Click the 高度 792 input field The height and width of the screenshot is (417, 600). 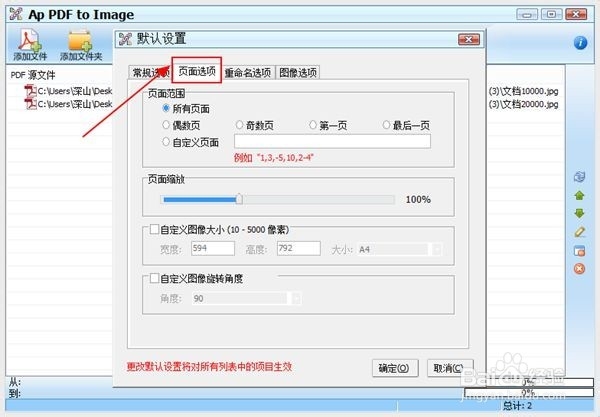click(x=298, y=248)
